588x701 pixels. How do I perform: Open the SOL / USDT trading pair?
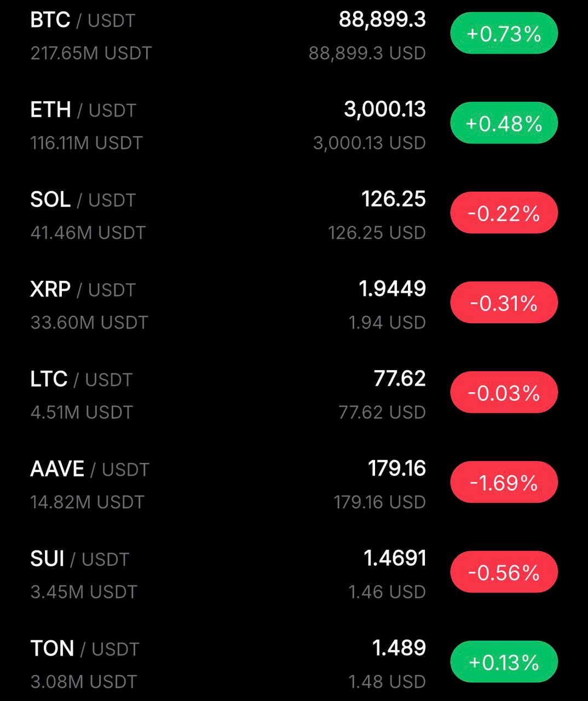[83, 200]
